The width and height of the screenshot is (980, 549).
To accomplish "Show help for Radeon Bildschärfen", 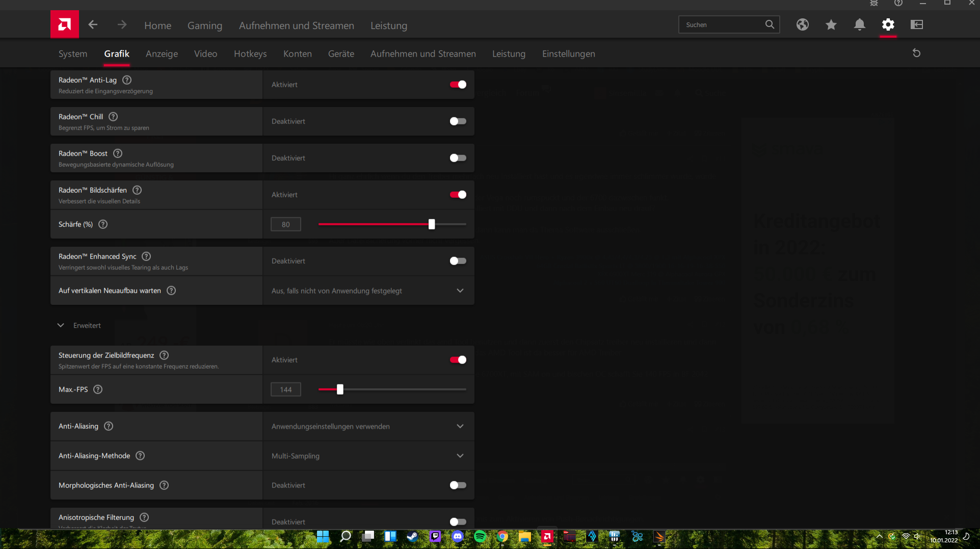I will pos(137,190).
